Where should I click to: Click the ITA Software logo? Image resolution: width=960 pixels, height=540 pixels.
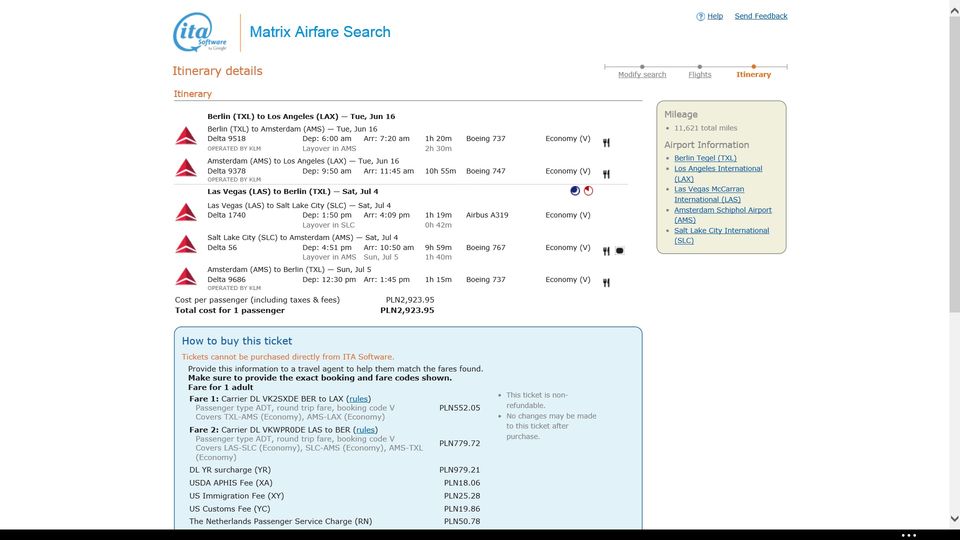tap(200, 32)
